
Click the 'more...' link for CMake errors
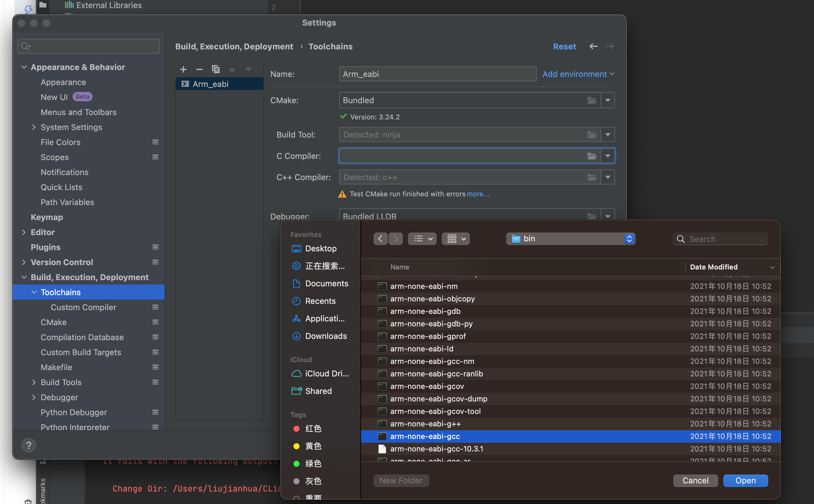pyautogui.click(x=478, y=194)
